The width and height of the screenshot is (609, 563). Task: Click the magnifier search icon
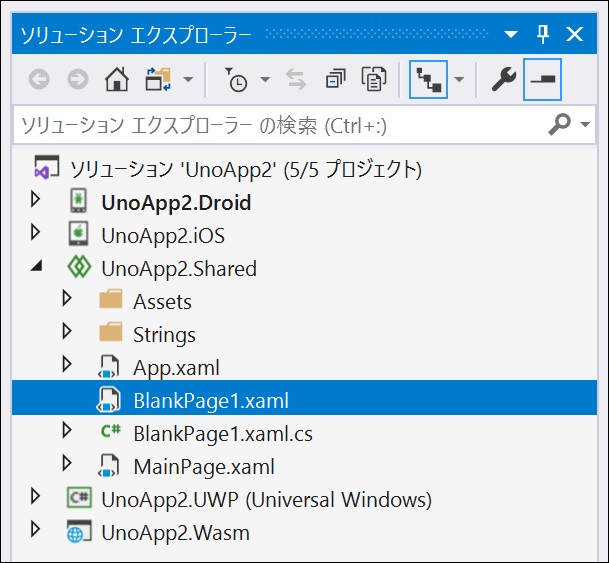pos(559,124)
